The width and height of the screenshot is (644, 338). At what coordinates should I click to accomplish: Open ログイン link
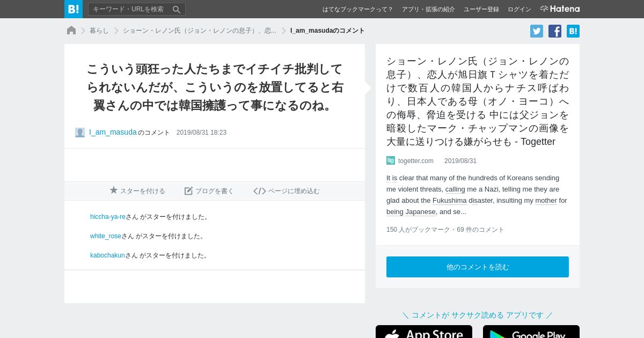pos(519,9)
